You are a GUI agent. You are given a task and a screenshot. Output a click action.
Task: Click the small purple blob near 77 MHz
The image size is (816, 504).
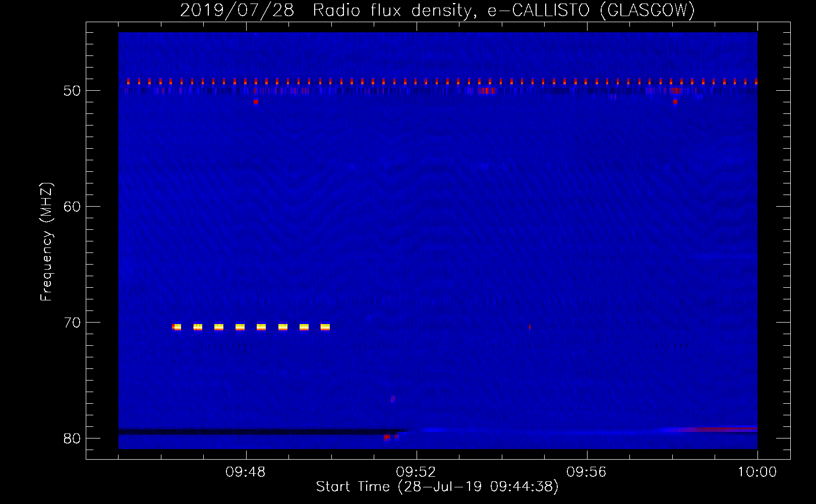[392, 399]
